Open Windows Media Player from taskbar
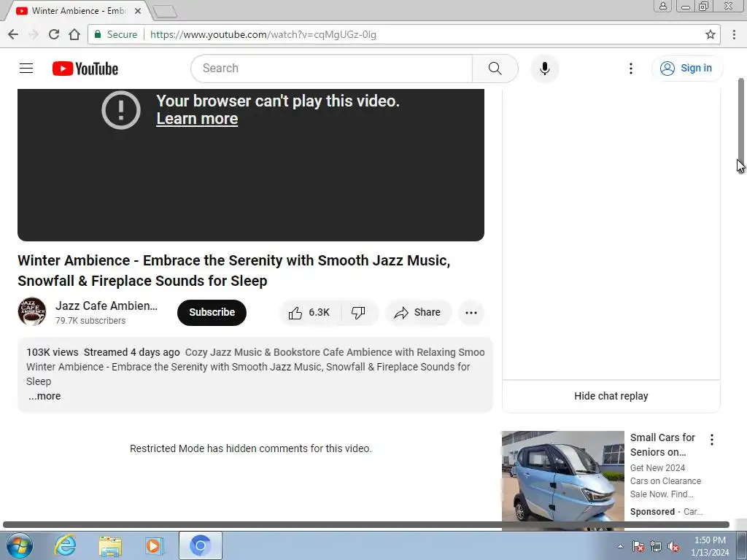The image size is (747, 560). tap(155, 545)
